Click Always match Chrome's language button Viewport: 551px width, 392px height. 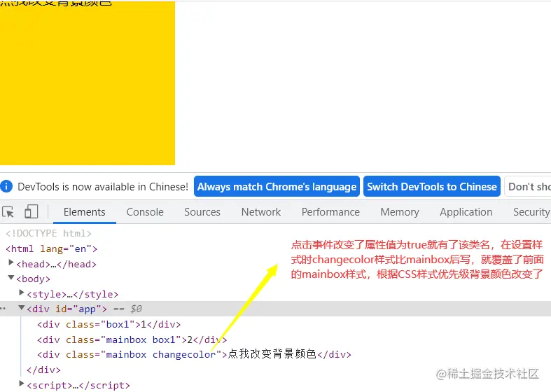(277, 186)
